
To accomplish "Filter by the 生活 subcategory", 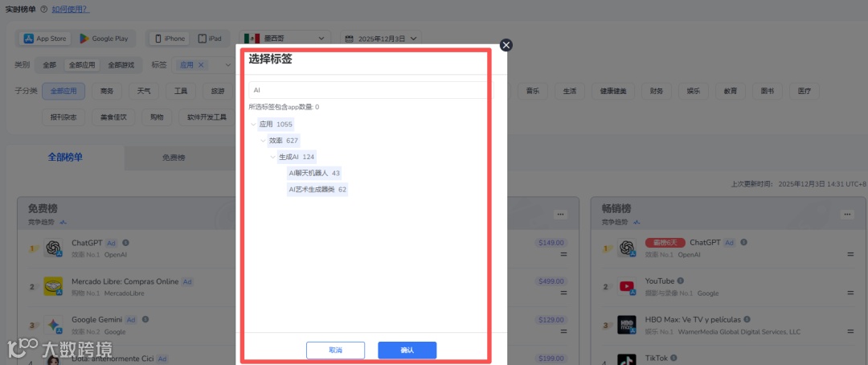I will pyautogui.click(x=570, y=92).
